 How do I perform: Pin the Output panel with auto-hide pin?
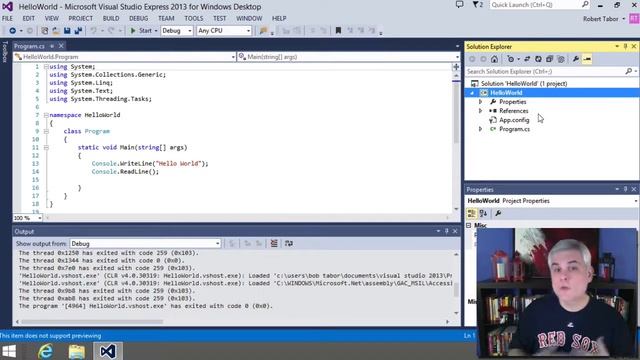[447, 231]
